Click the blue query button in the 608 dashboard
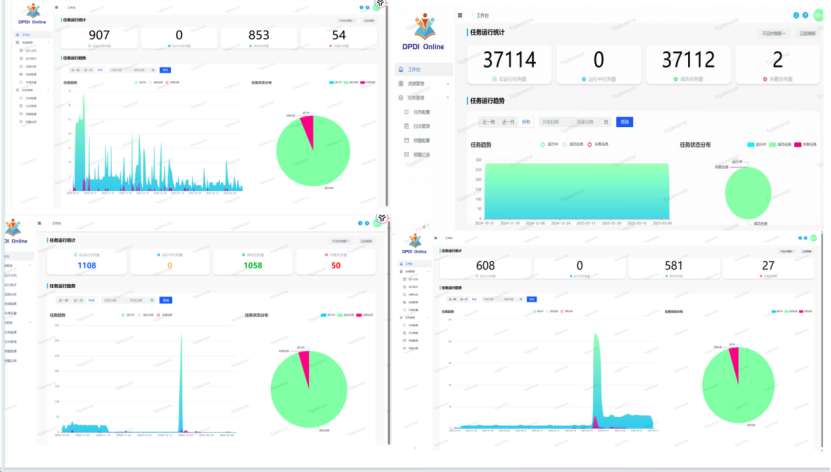831x472 pixels. 532,299
